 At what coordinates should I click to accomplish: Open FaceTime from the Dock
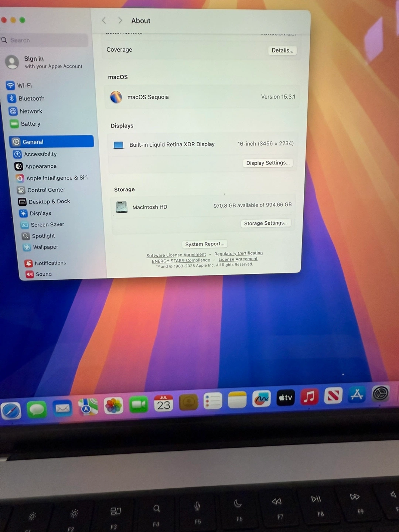tap(139, 404)
